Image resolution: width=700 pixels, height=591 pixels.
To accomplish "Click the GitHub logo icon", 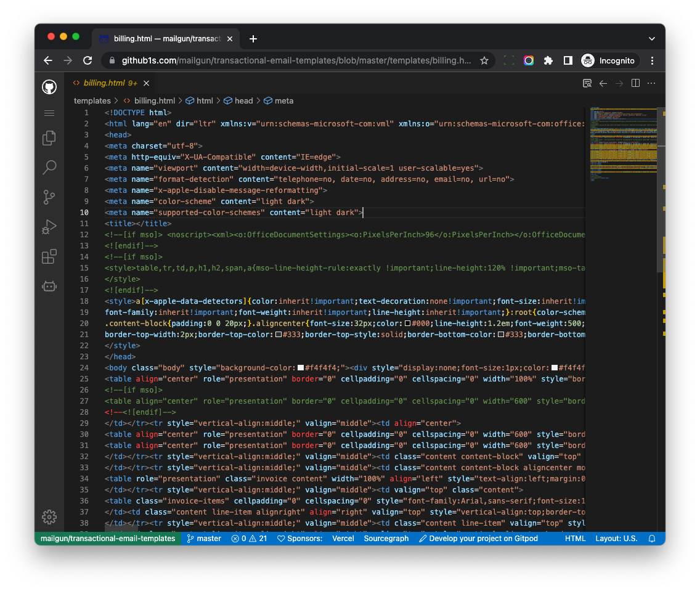I will (49, 86).
